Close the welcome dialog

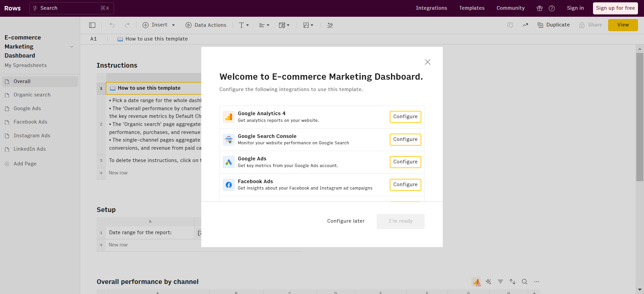tap(427, 62)
